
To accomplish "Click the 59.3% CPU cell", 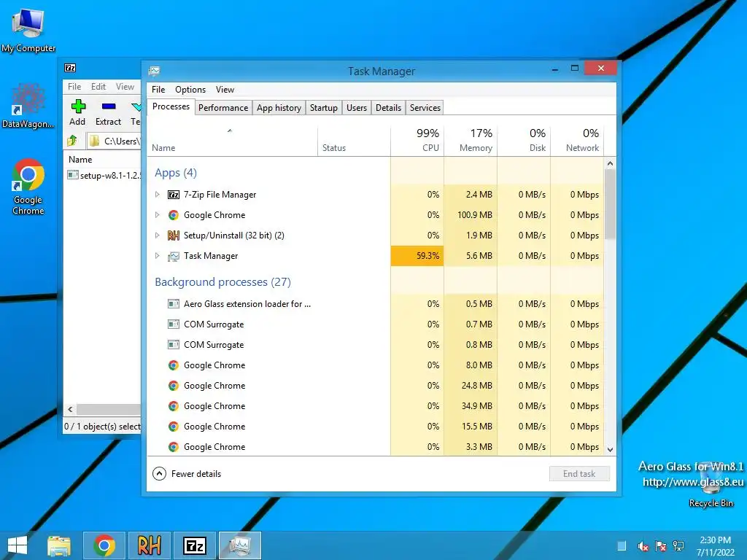I will [x=417, y=256].
